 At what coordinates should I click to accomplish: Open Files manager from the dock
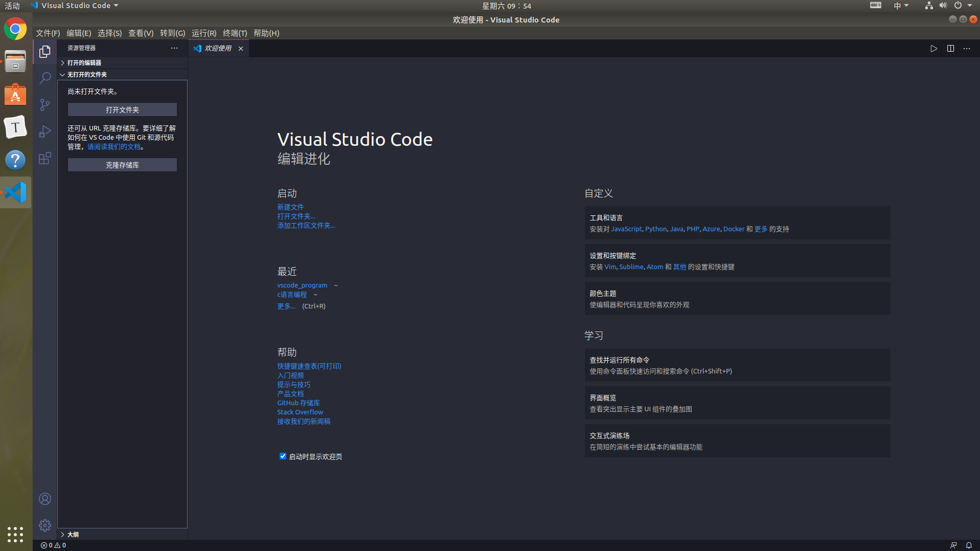coord(15,62)
